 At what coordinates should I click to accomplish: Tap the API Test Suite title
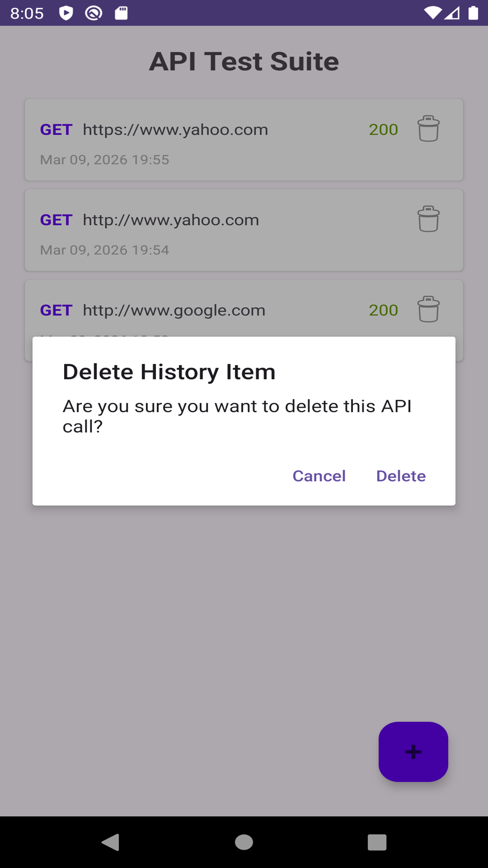click(244, 61)
